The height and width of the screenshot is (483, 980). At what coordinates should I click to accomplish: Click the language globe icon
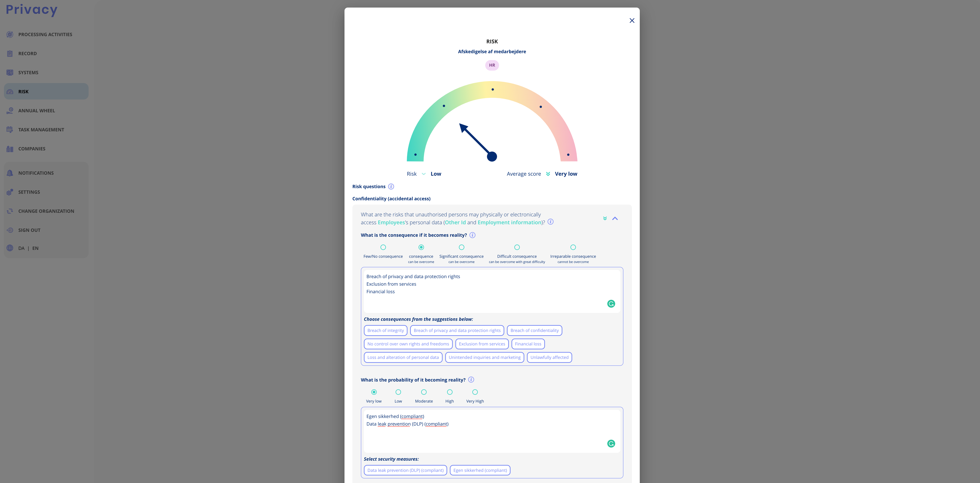click(10, 248)
